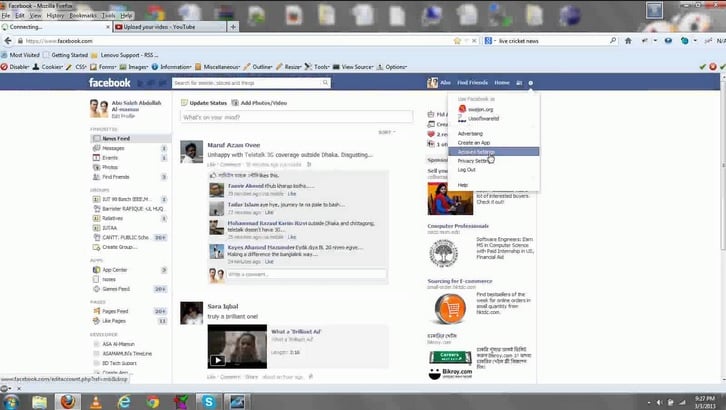Open Google Chrome from the taskbar

point(153,401)
